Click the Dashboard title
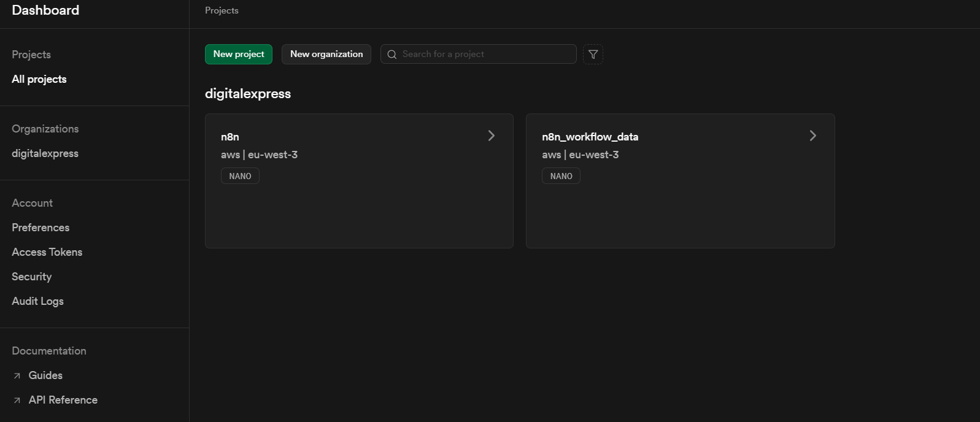Viewport: 980px width, 422px height. coord(45,10)
